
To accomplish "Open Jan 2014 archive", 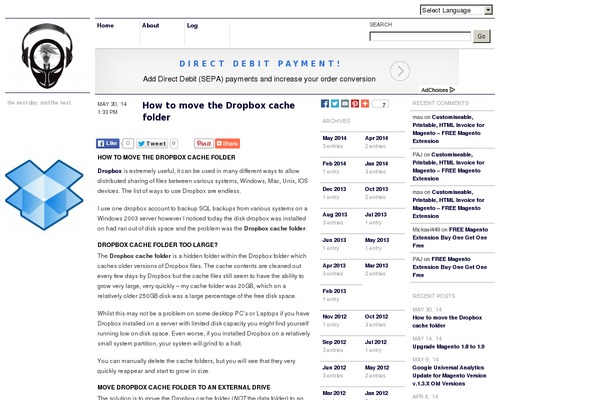I will pos(376,163).
